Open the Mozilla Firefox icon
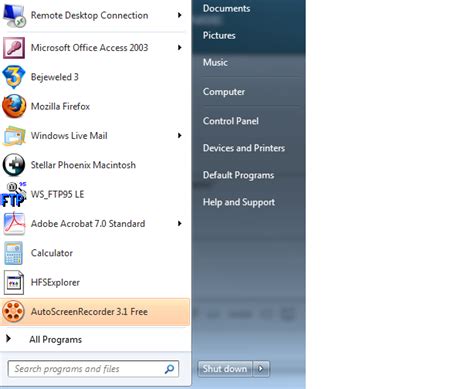Screen dimensions: 474x389 [14, 106]
